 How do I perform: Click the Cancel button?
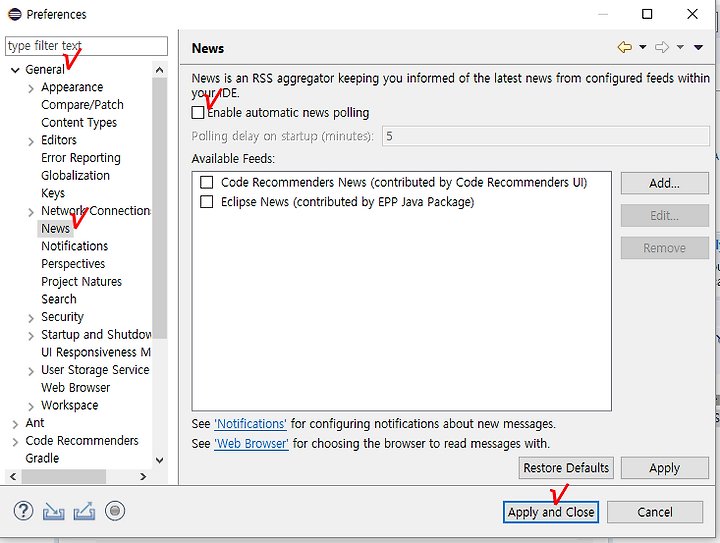(655, 512)
